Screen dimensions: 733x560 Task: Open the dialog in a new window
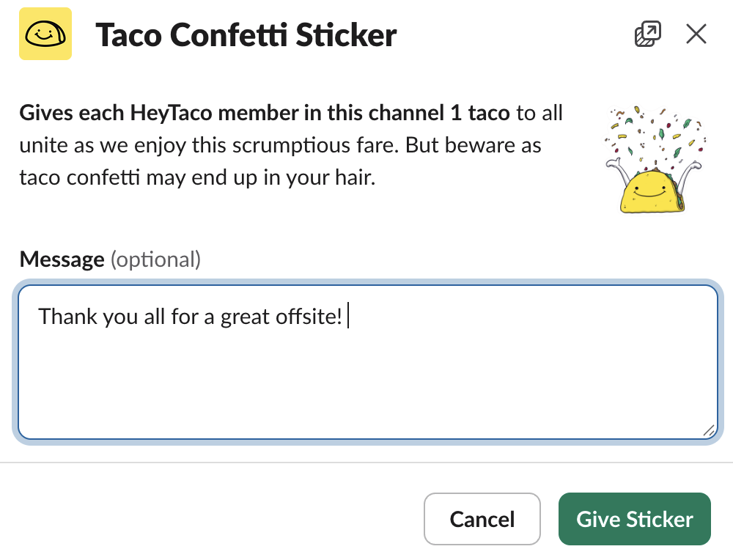(647, 34)
